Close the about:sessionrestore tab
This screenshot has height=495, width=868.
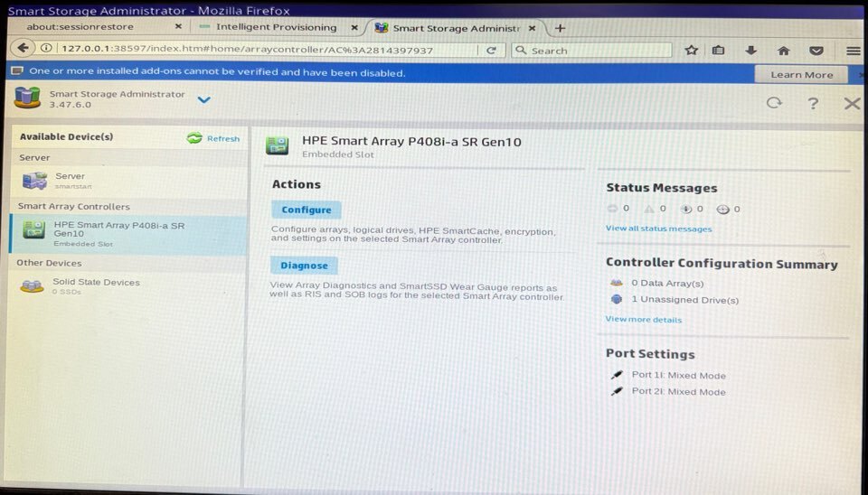[x=178, y=26]
